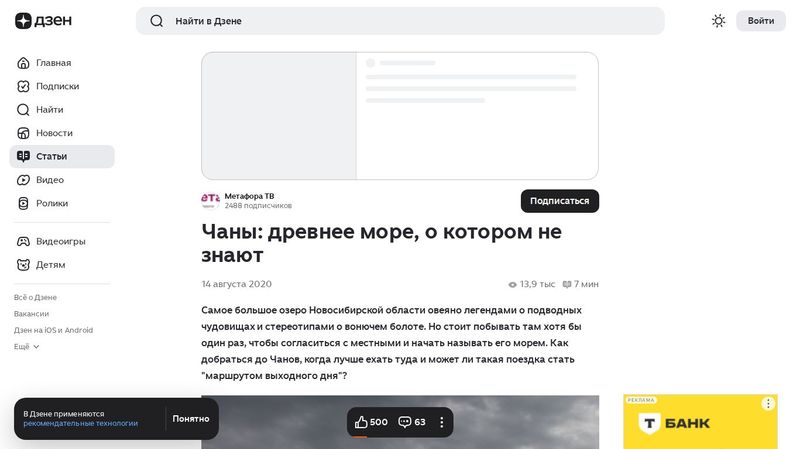Open Новости section
Image resolution: width=800 pixels, height=449 pixels.
[54, 133]
